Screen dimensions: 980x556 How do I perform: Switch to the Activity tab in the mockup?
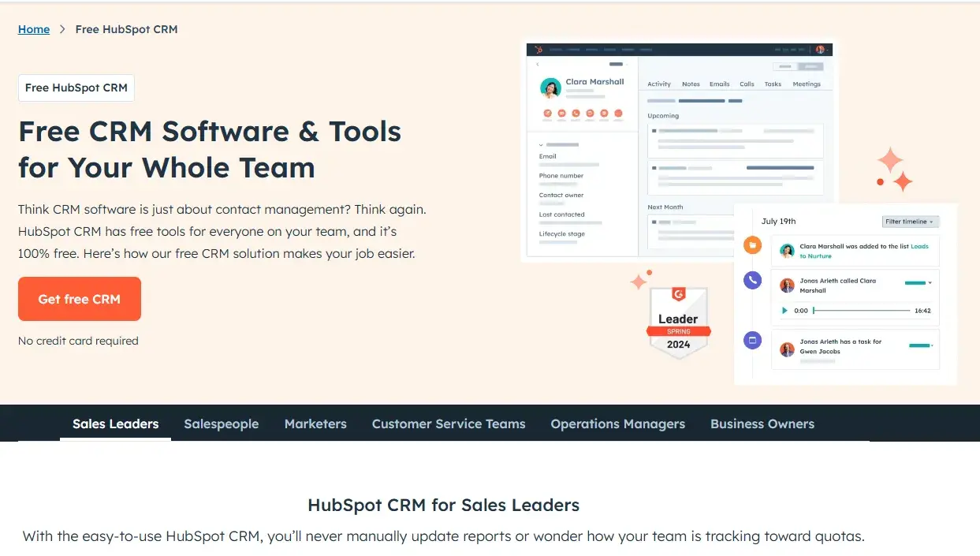click(x=659, y=84)
